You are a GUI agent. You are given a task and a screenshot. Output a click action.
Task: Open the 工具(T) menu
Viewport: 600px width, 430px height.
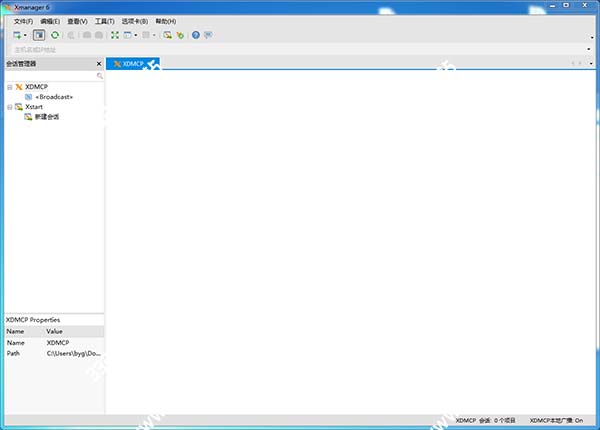click(104, 20)
